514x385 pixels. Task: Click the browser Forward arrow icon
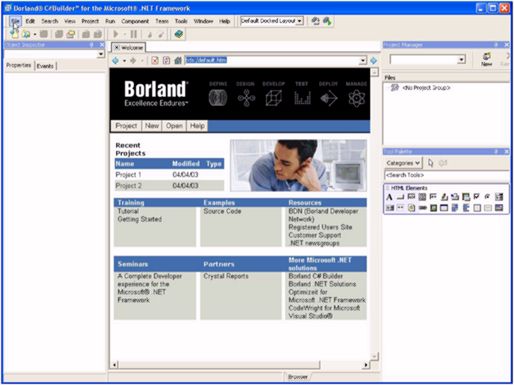pyautogui.click(x=133, y=60)
